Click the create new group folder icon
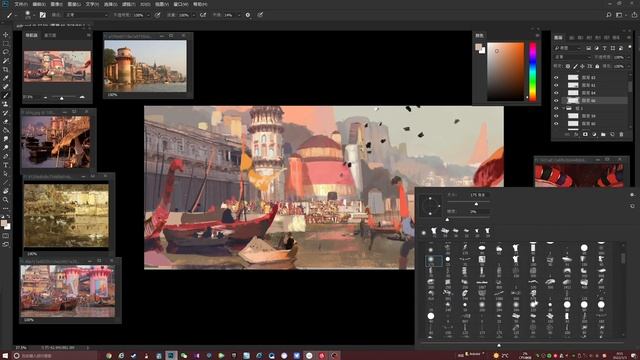Screen dimensions: 640x360 (603, 134)
